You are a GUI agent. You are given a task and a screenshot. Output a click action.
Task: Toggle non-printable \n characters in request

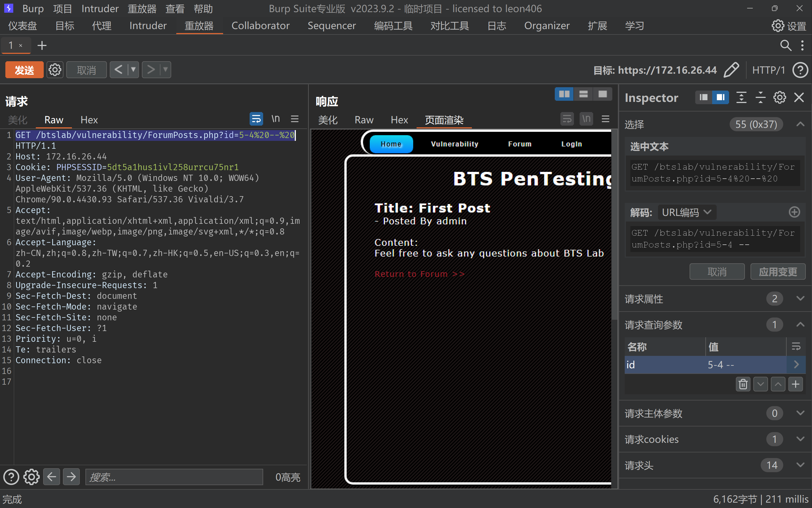click(x=275, y=119)
